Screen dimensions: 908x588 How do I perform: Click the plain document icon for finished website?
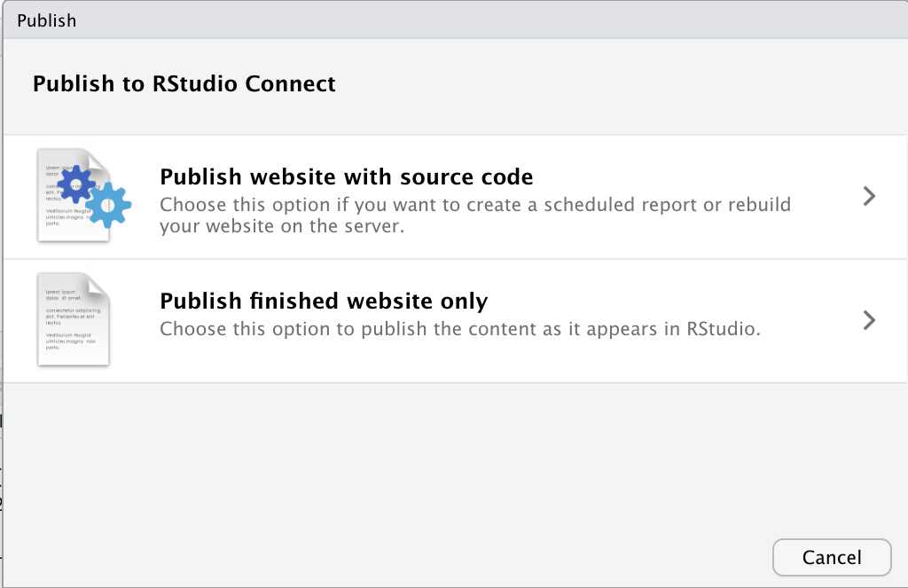pyautogui.click(x=74, y=321)
